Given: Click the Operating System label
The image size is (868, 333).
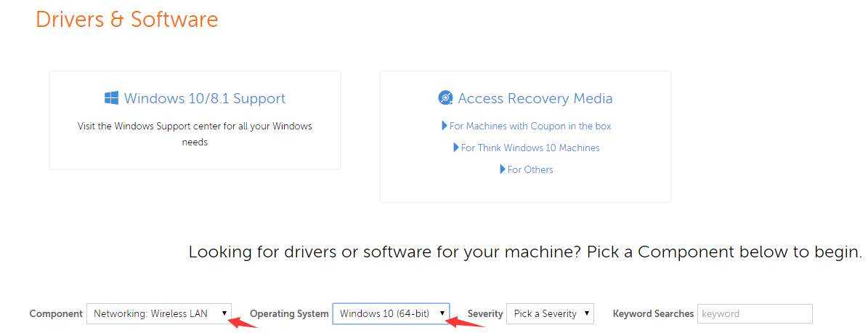Looking at the screenshot, I should click(289, 313).
